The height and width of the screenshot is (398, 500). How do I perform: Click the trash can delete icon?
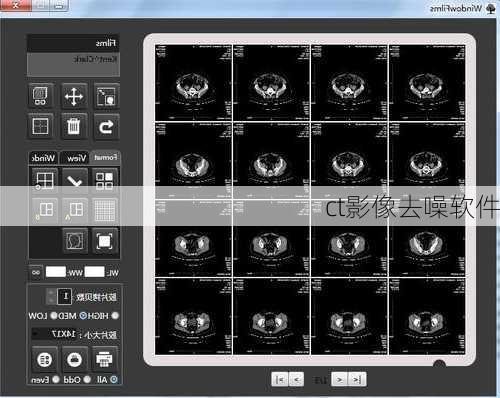pos(74,126)
